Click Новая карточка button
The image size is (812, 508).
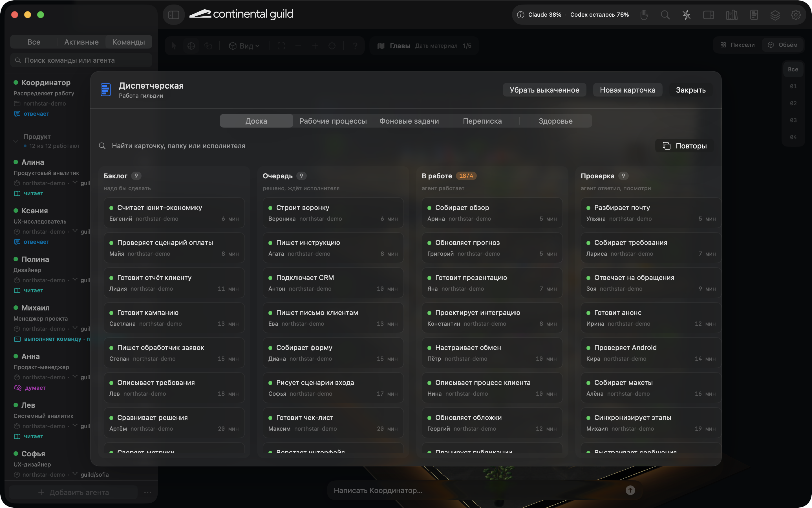tap(627, 90)
